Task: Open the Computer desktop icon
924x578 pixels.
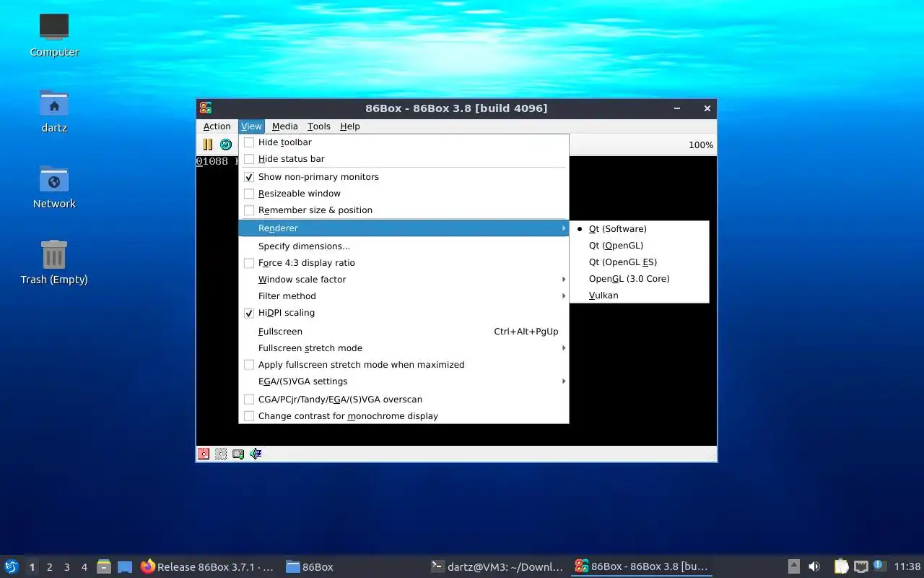Action: [x=54, y=35]
